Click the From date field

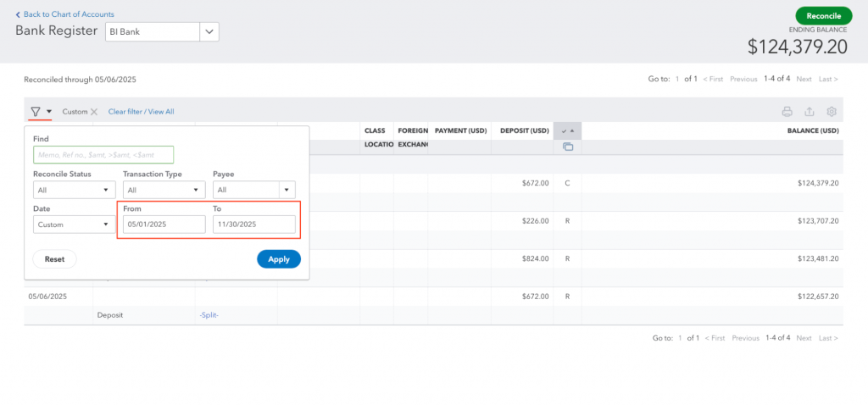[164, 225]
